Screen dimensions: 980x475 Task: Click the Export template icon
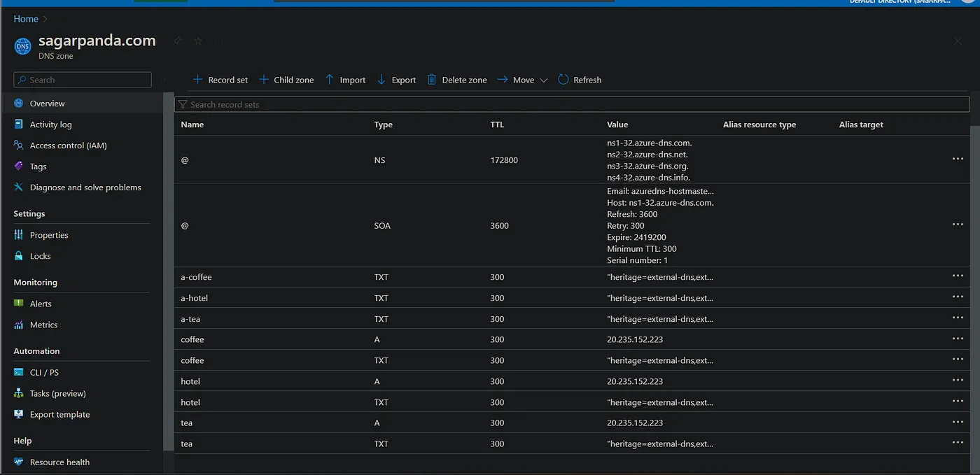[x=19, y=414]
